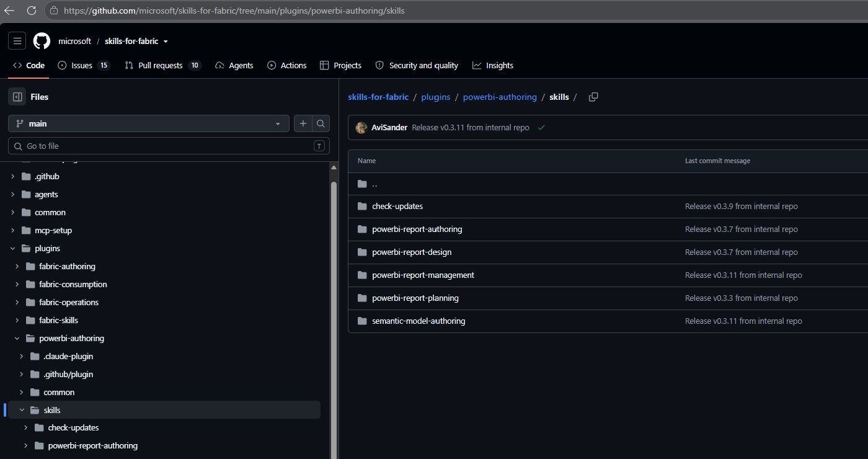This screenshot has height=459, width=868.
Task: Open the Agents tab
Action: click(x=234, y=65)
